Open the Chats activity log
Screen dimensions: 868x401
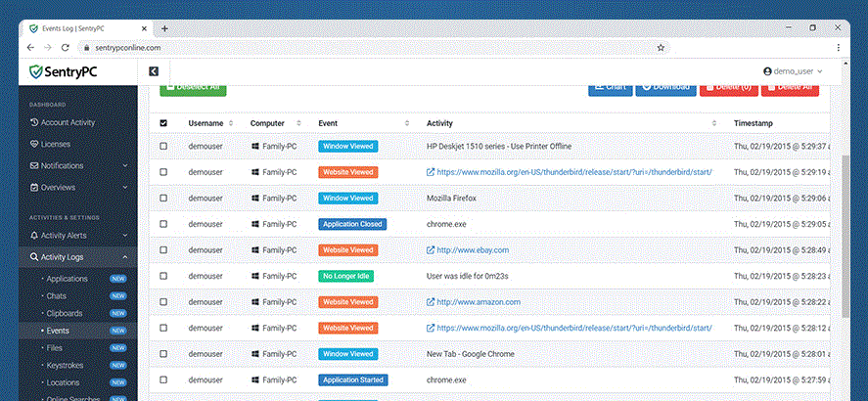click(56, 296)
